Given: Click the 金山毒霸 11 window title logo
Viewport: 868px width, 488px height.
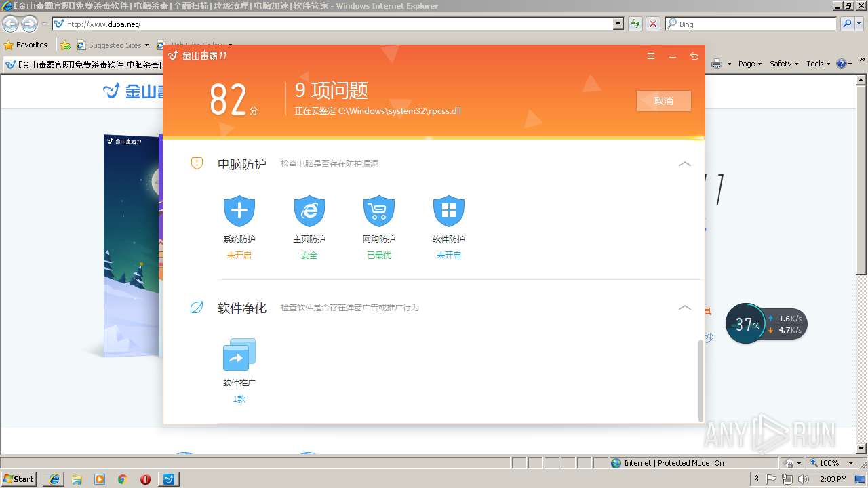Looking at the screenshot, I should [198, 56].
